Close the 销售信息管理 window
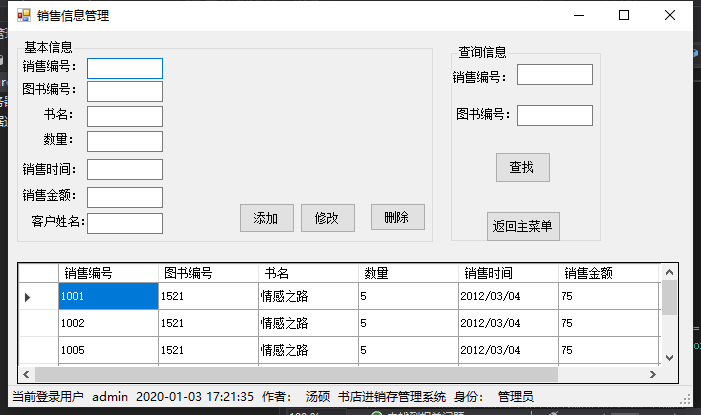 click(x=670, y=15)
